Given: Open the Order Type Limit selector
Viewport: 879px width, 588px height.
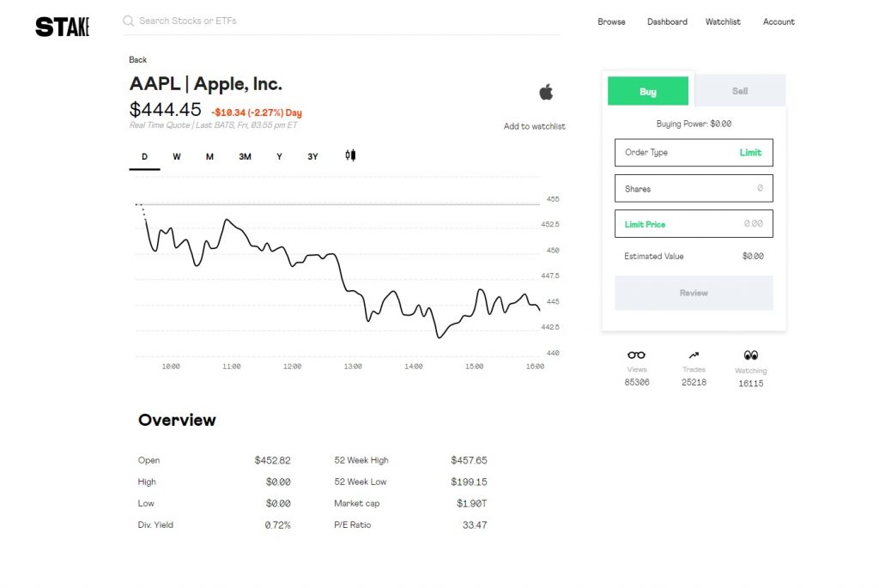Looking at the screenshot, I should (694, 153).
